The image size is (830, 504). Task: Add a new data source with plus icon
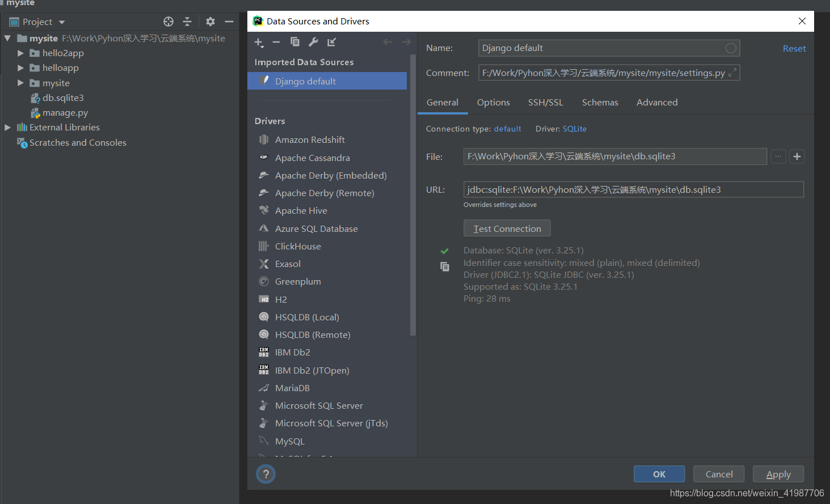coord(259,43)
